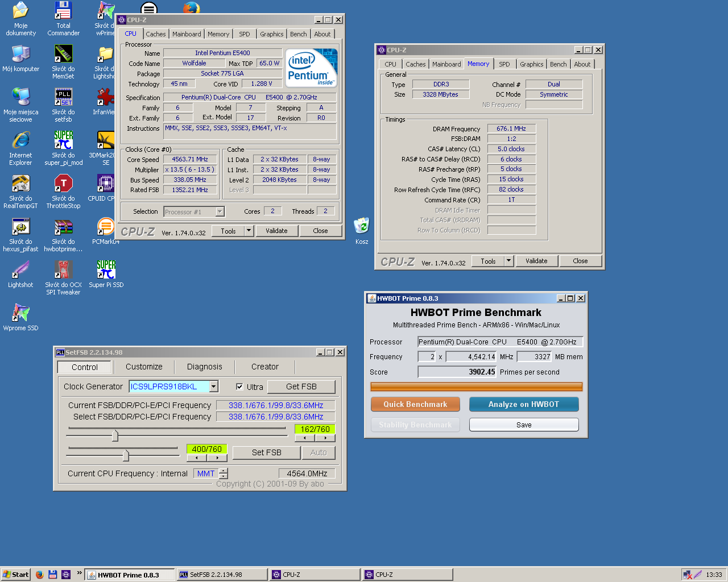The height and width of the screenshot is (582, 728).
Task: Click the 400/760 slider thumb in SetFSB
Action: (x=126, y=455)
